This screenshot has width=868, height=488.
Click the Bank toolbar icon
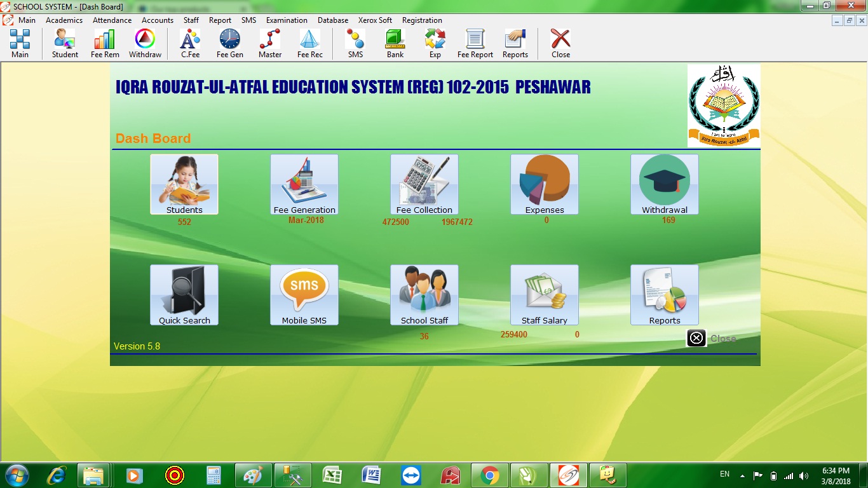click(395, 43)
